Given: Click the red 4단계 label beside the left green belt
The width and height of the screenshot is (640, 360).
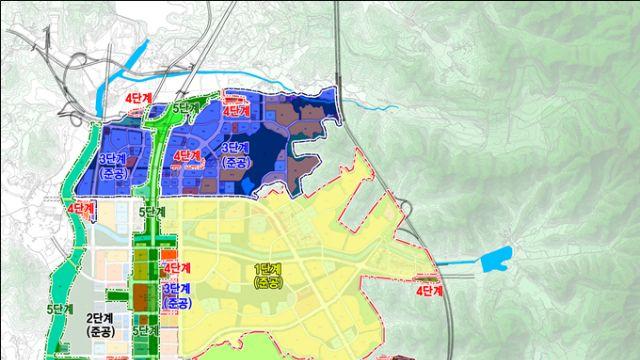Looking at the screenshot, I should [x=81, y=208].
